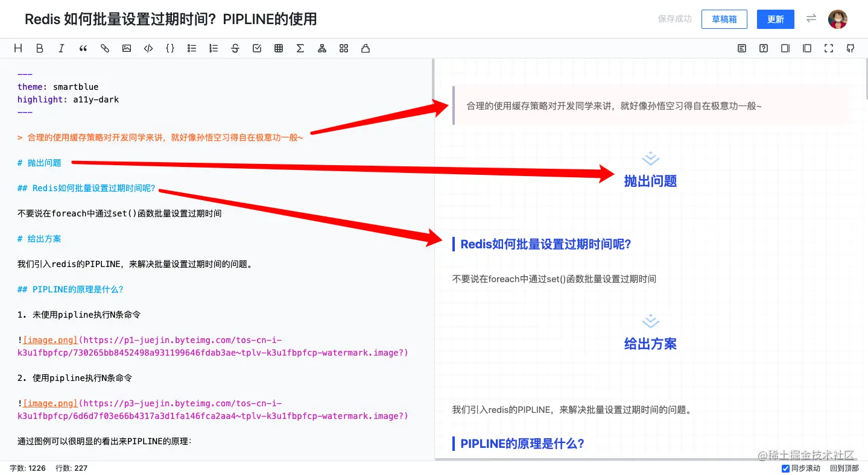Click the blockquote text in the preview

[614, 106]
